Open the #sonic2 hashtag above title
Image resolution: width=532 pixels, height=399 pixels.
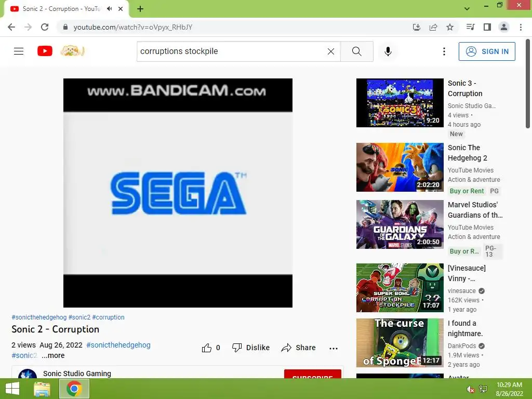79,317
